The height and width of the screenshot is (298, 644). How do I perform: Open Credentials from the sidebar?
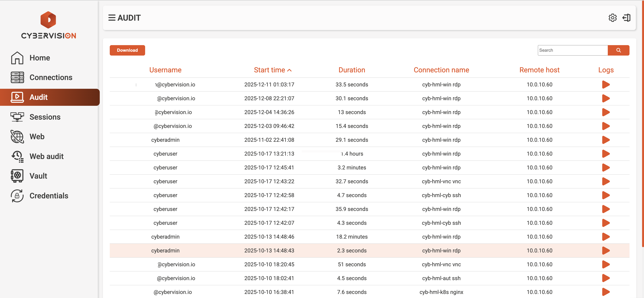point(49,196)
